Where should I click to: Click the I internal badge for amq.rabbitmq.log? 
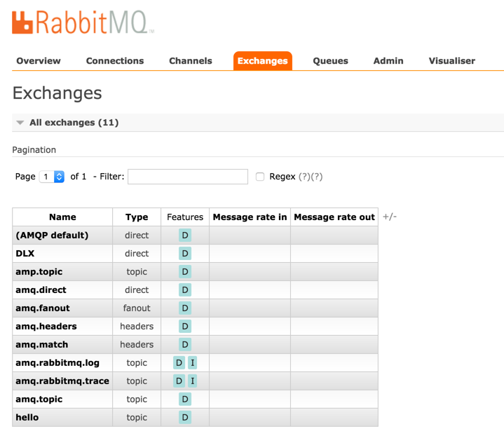[x=193, y=362]
